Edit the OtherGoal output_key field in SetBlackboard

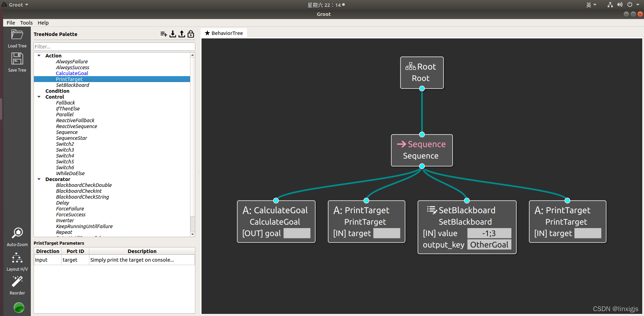point(489,244)
